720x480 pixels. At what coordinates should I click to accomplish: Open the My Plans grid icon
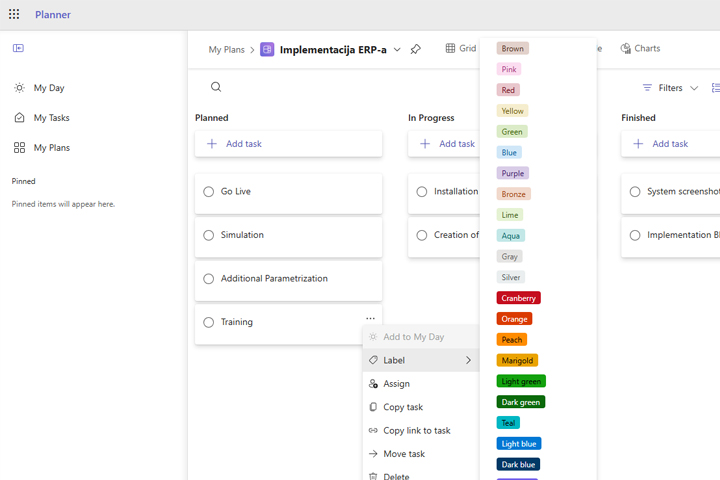click(19, 147)
